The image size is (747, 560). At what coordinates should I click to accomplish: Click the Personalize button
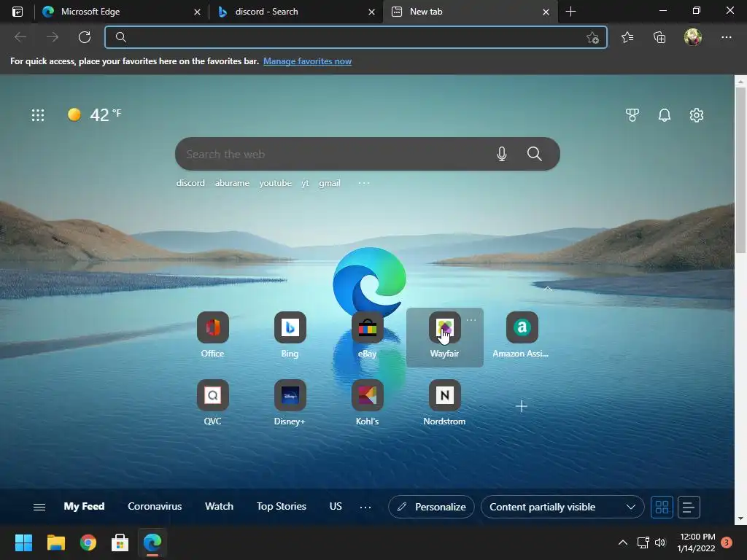(x=431, y=507)
